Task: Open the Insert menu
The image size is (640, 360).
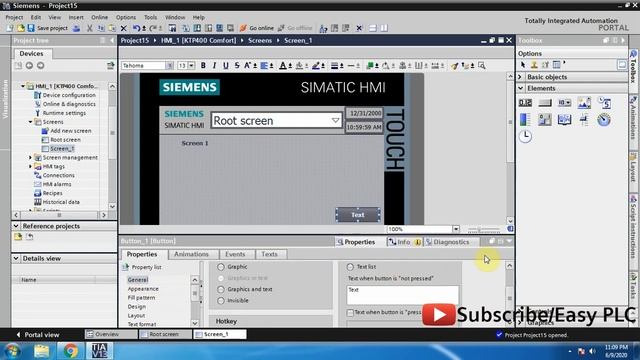Action: pyautogui.click(x=76, y=18)
